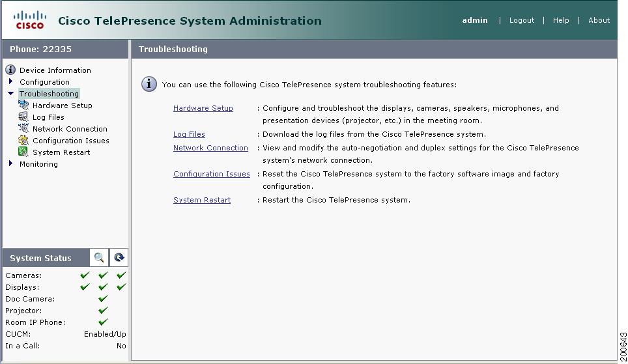Click the 'Enabled/Up' CUCM value
Screen dimensions: 628x364
point(105,334)
